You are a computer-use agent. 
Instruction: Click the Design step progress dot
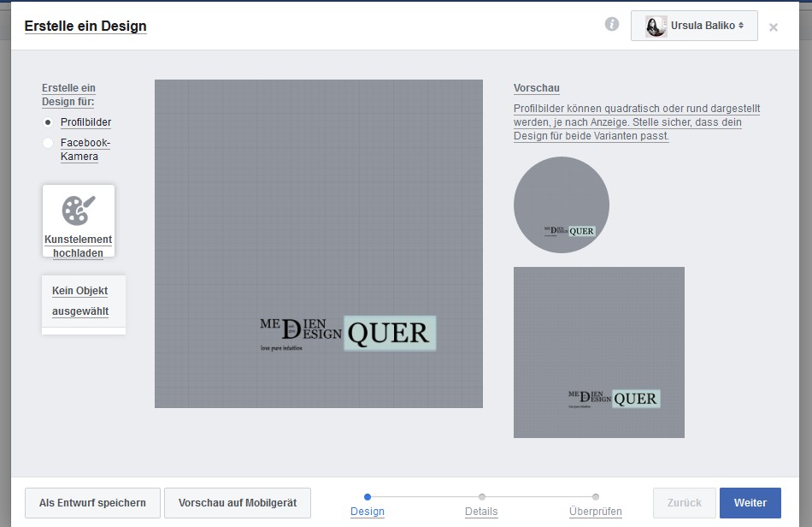(x=368, y=497)
